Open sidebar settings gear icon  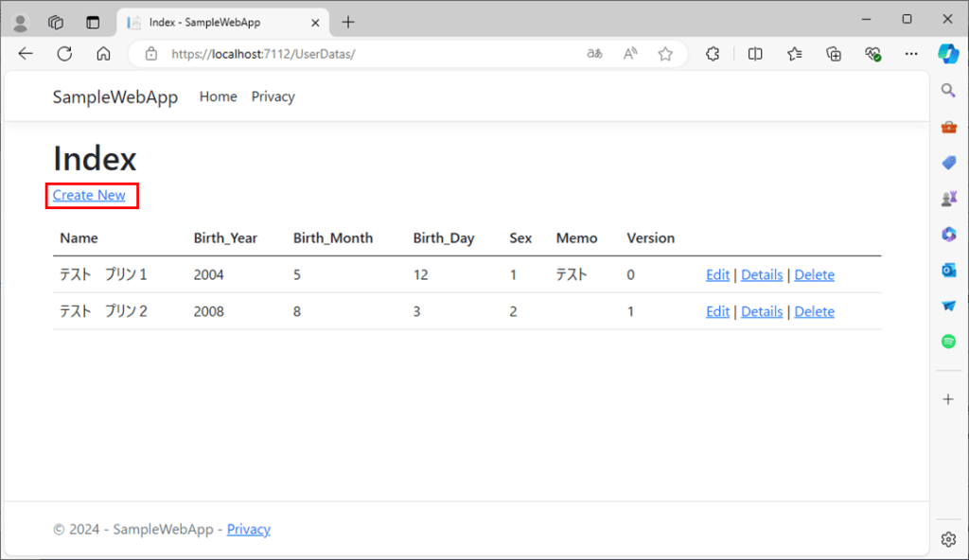point(948,539)
